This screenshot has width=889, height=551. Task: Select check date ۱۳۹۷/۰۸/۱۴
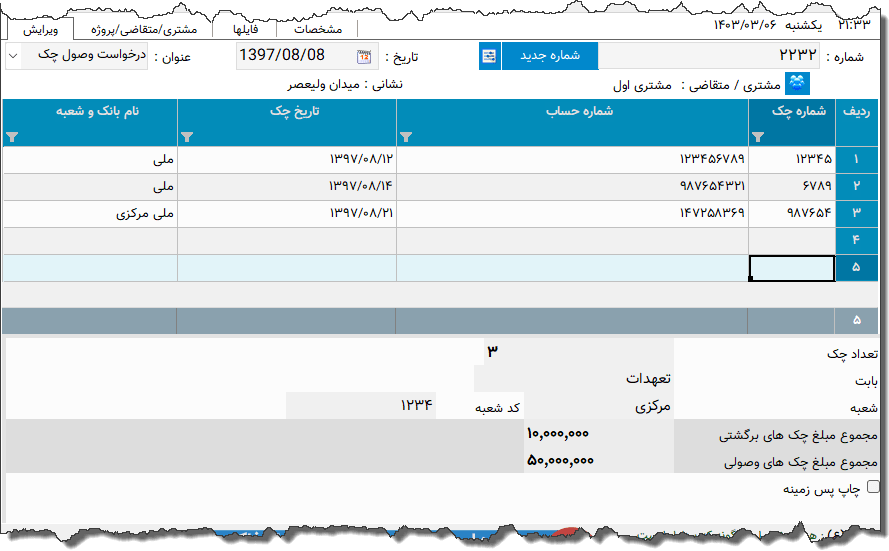287,187
